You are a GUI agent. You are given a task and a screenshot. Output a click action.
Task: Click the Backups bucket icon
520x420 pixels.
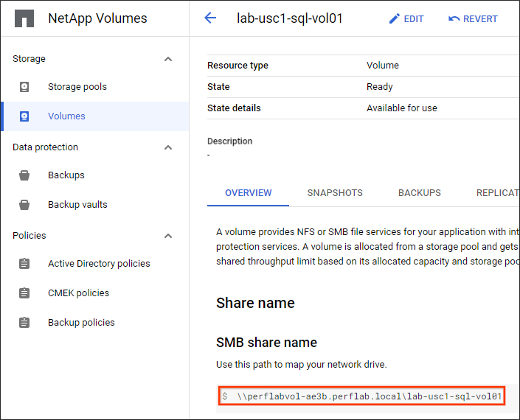click(x=24, y=175)
